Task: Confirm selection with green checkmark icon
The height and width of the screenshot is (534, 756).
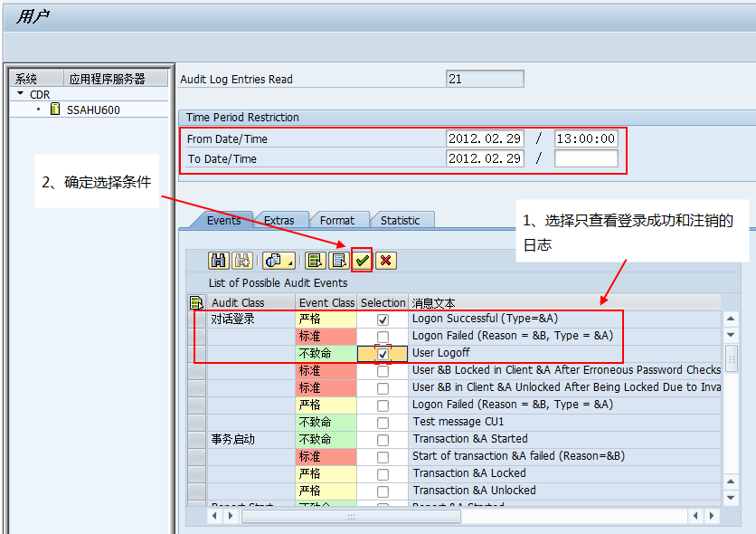Action: (x=363, y=261)
